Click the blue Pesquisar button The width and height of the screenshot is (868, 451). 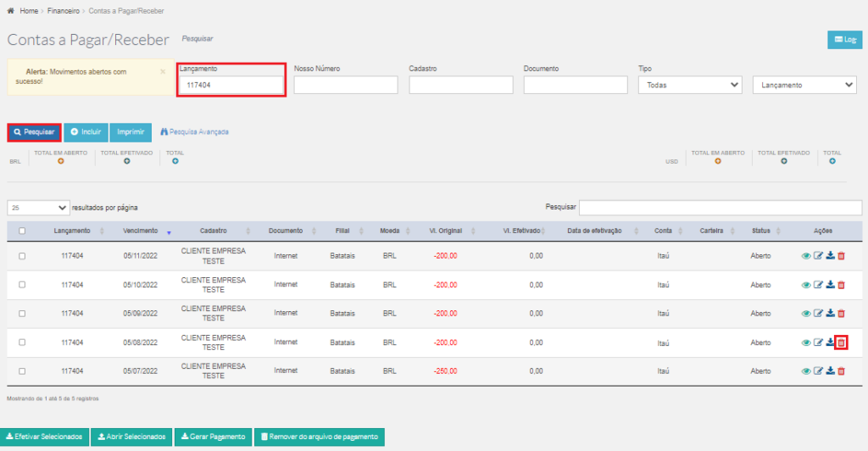pyautogui.click(x=34, y=132)
